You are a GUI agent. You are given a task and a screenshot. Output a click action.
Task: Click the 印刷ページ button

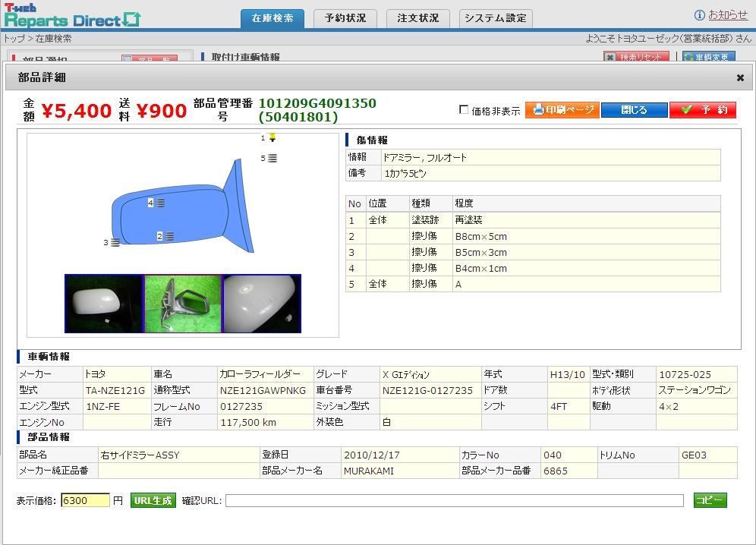pyautogui.click(x=562, y=110)
